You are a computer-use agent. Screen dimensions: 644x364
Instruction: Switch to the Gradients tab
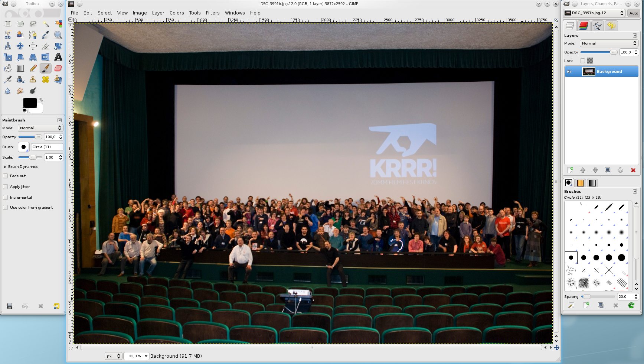pos(592,183)
